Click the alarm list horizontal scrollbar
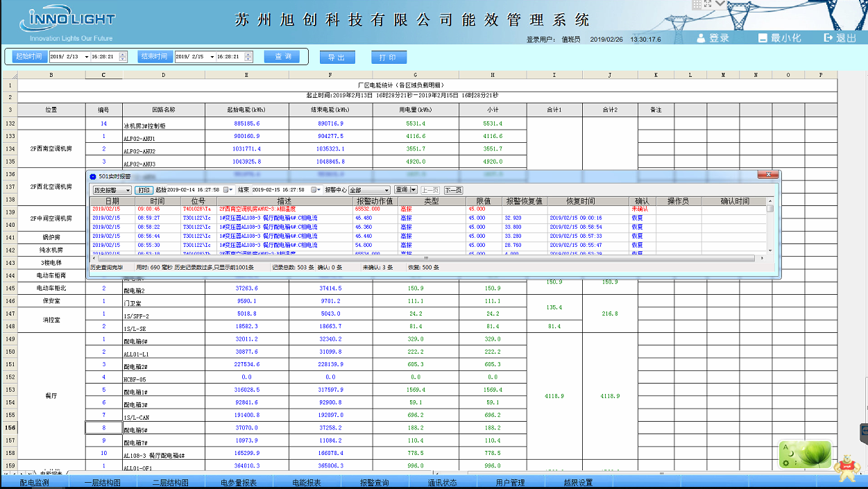Image resolution: width=868 pixels, height=489 pixels. 416,258
